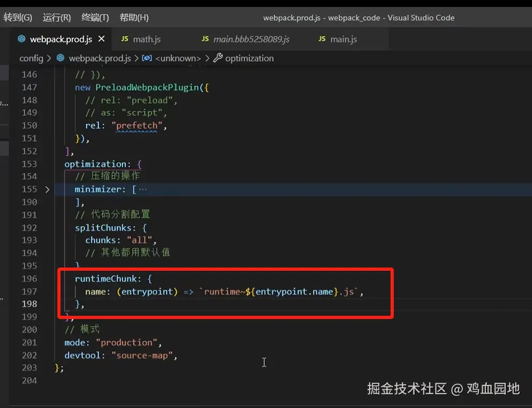Open the 帮助(H) menu
Image resolution: width=532 pixels, height=408 pixels.
[x=134, y=18]
